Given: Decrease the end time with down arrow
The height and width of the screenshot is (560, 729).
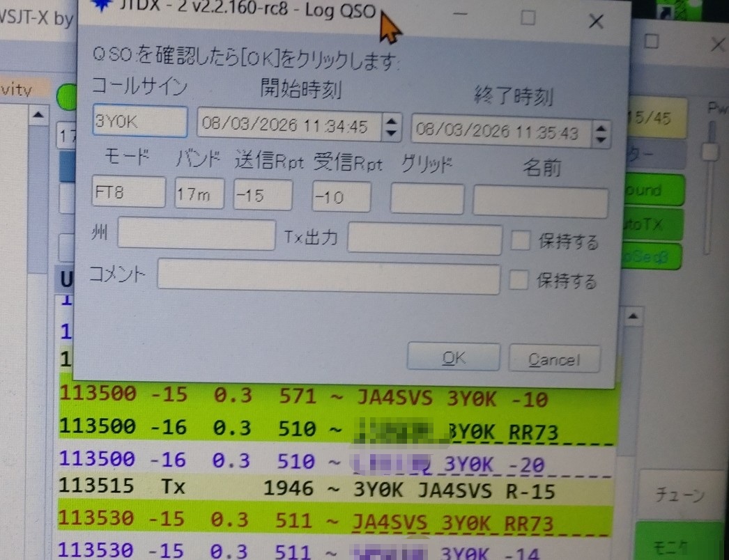Looking at the screenshot, I should [x=601, y=141].
